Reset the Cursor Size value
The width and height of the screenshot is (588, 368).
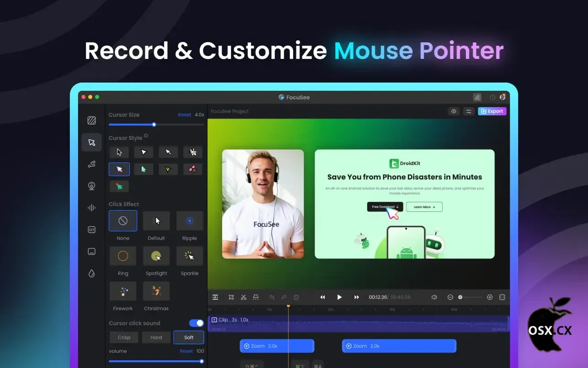point(184,115)
